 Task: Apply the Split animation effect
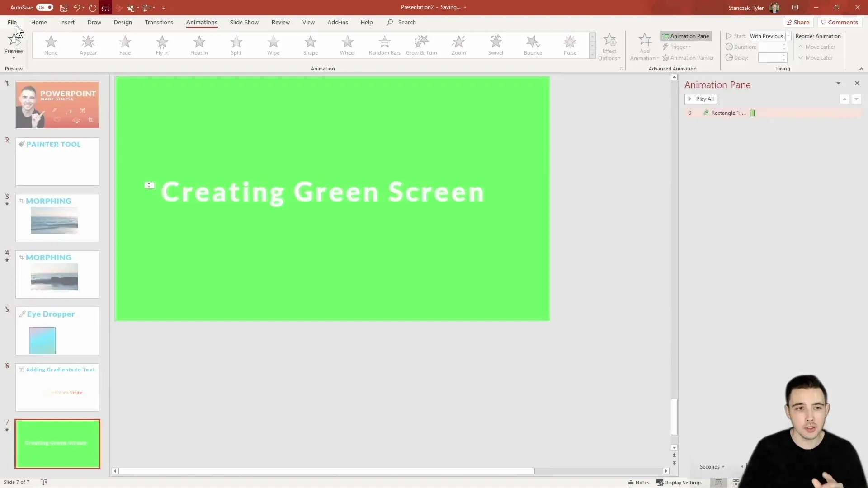point(236,45)
